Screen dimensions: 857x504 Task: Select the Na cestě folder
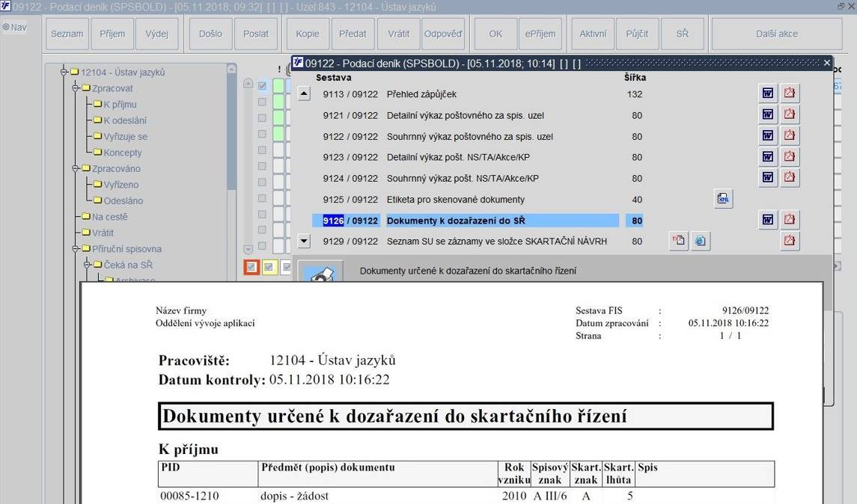click(x=104, y=217)
